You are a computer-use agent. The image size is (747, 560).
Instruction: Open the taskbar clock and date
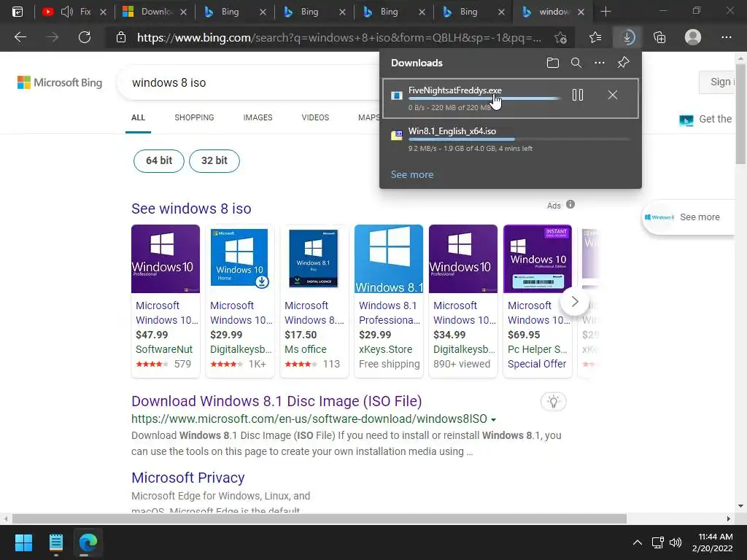[x=713, y=542]
